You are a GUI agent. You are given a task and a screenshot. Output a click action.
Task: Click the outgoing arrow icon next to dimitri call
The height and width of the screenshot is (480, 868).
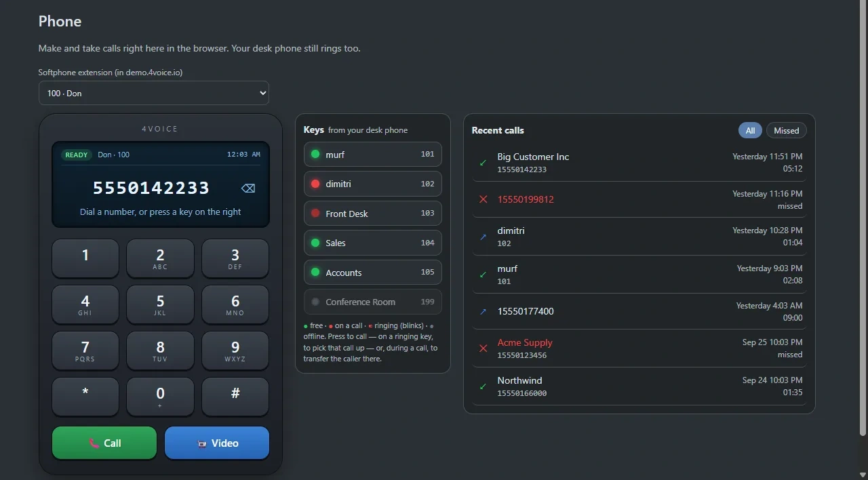[483, 237]
